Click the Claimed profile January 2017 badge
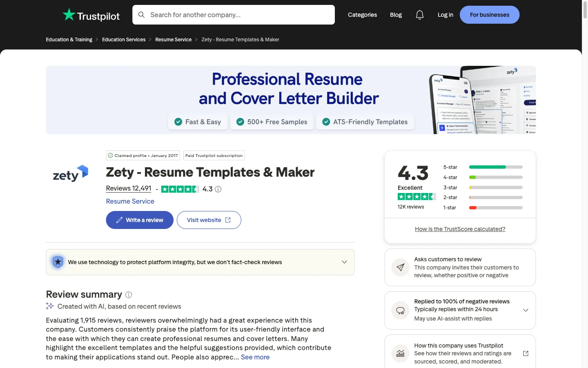 (143, 155)
